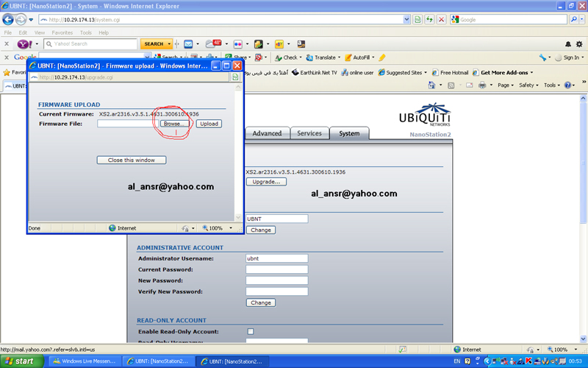Click the Refresh page icon

coord(429,20)
